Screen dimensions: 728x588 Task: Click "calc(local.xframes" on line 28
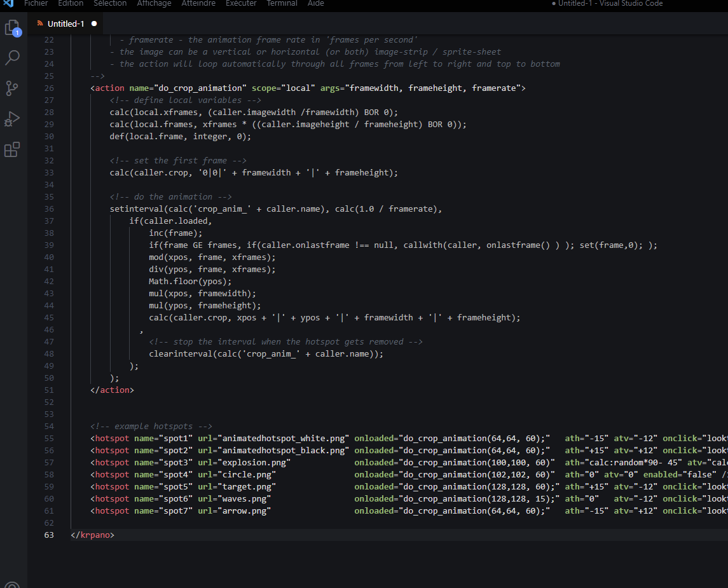point(156,113)
